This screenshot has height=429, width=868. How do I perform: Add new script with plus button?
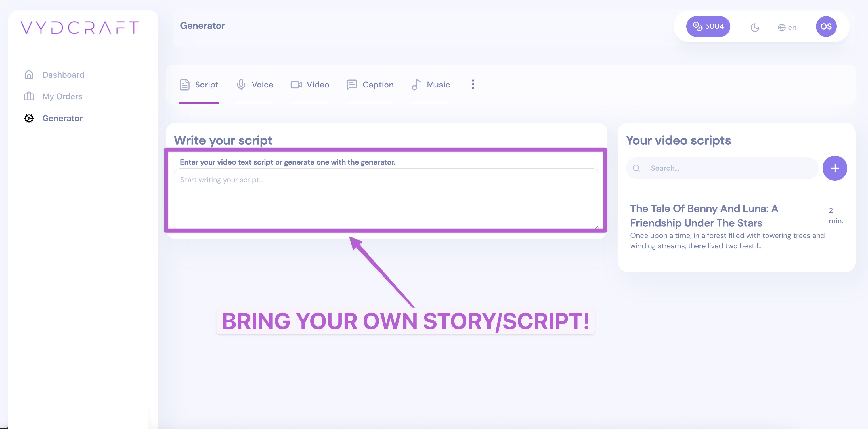click(x=835, y=168)
